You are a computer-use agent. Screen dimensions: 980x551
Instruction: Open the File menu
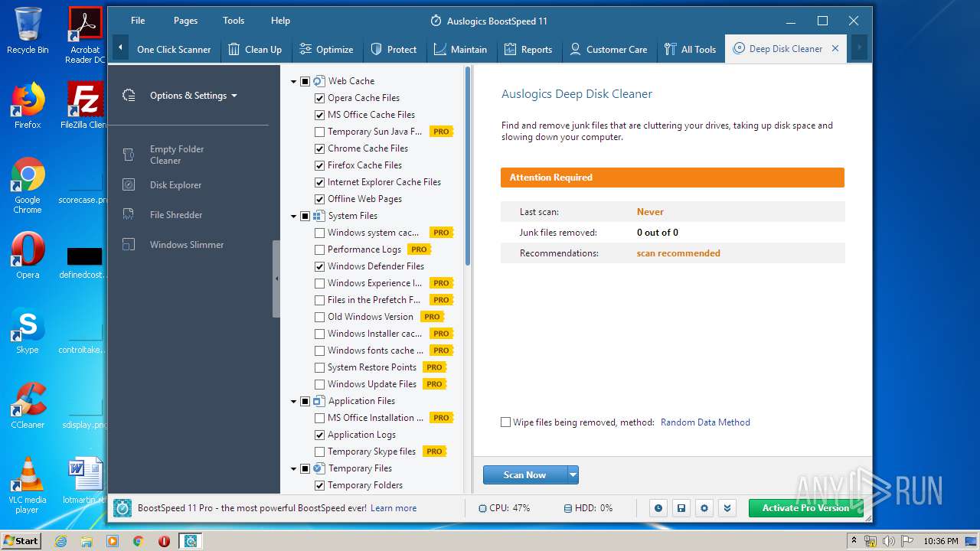[x=138, y=21]
